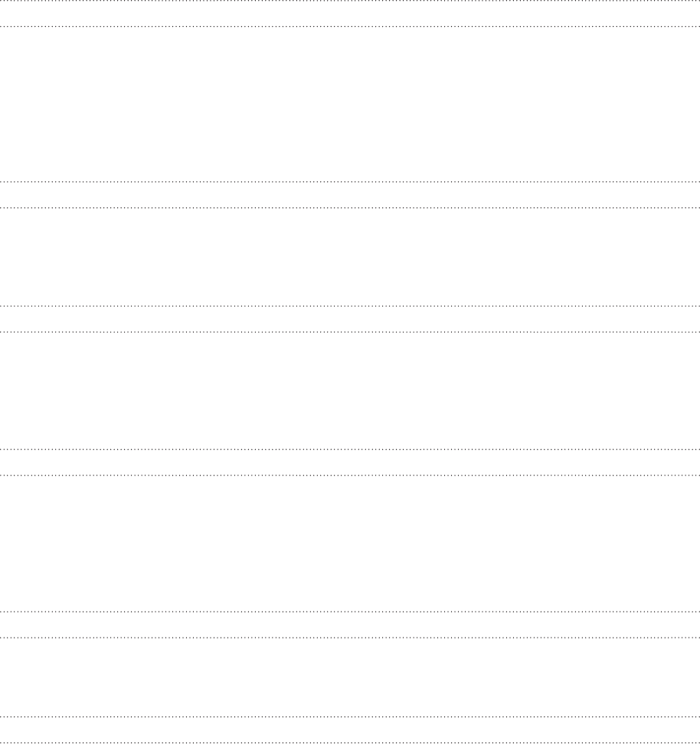Click narrow band inside fifth dotted-line pair
Viewport: 700px width, 744px height.
click(x=350, y=625)
